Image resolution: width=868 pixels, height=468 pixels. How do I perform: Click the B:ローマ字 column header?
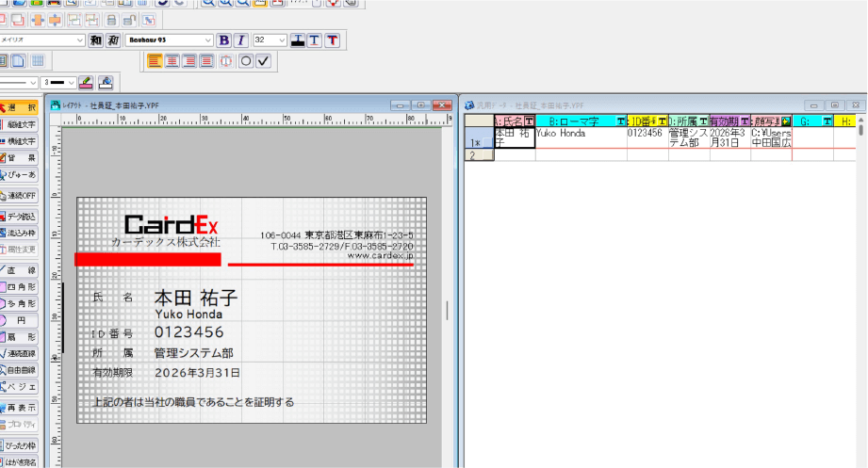(575, 121)
